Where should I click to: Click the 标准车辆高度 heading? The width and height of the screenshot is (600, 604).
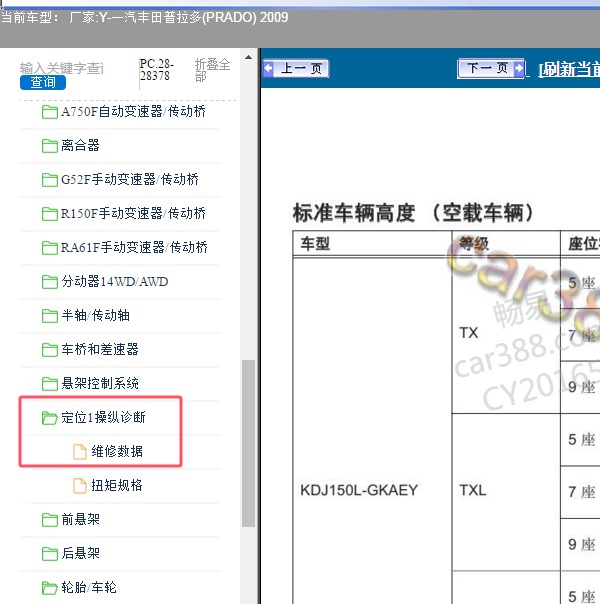tap(413, 213)
